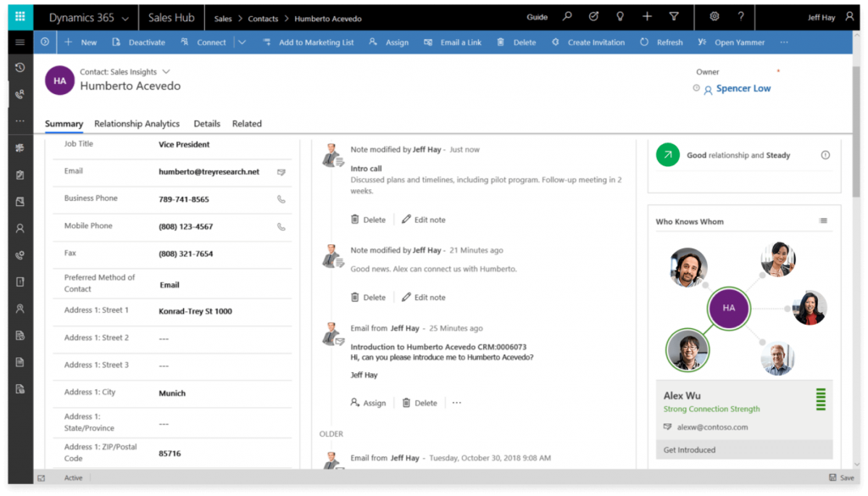868x496 pixels.
Task: Click the email icon next to humberto@treyresearch.net
Action: [x=281, y=172]
